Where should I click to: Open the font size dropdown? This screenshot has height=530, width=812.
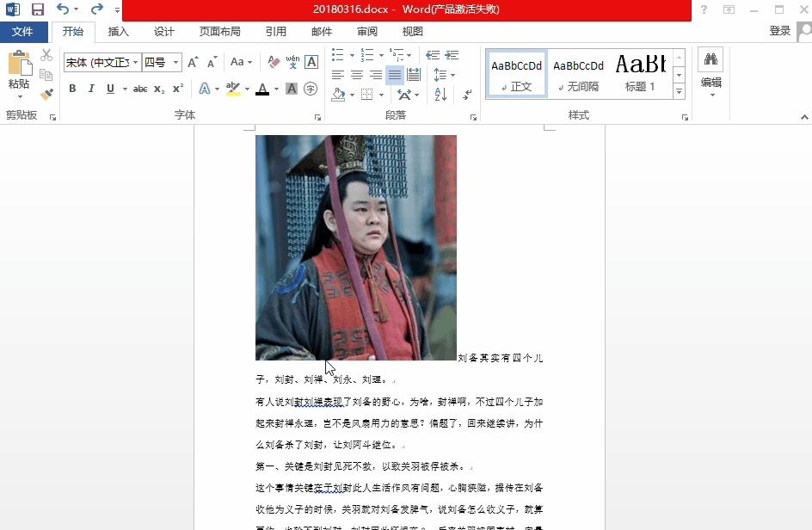(176, 62)
